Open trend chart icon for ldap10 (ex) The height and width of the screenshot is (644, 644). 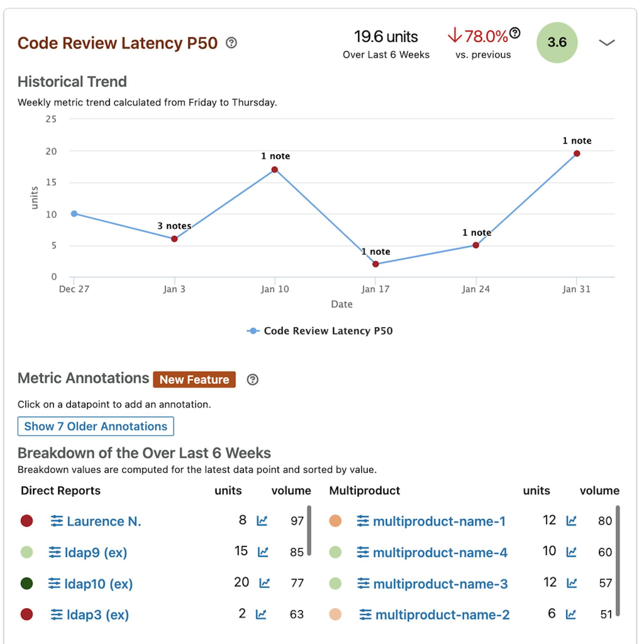click(264, 583)
